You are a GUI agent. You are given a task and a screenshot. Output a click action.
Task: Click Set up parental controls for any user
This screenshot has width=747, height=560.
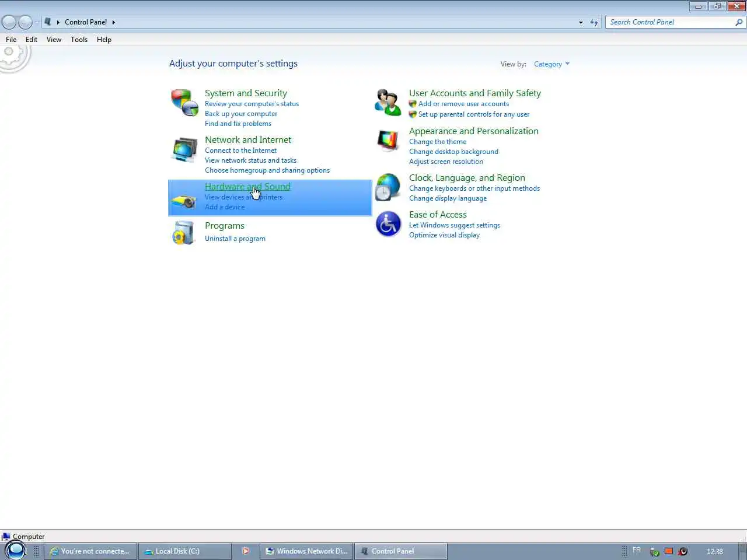coord(474,114)
